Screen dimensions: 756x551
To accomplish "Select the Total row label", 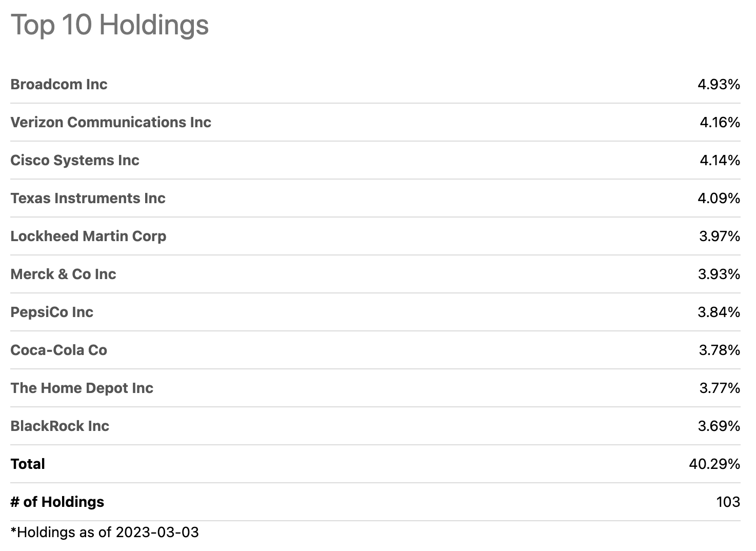I will [28, 464].
